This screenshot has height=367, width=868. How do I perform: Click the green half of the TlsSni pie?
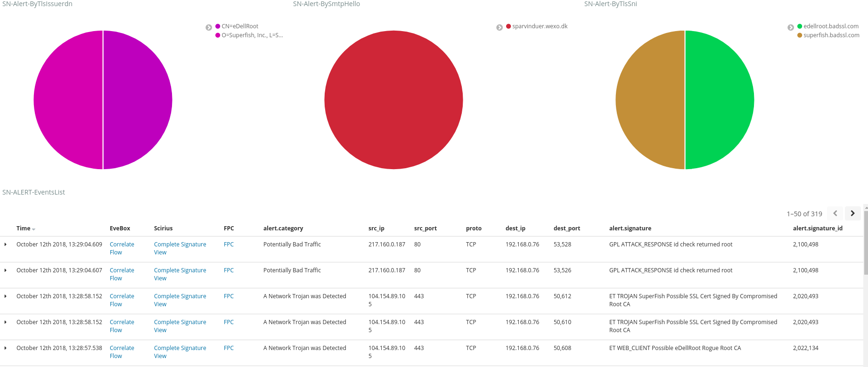[x=720, y=100]
